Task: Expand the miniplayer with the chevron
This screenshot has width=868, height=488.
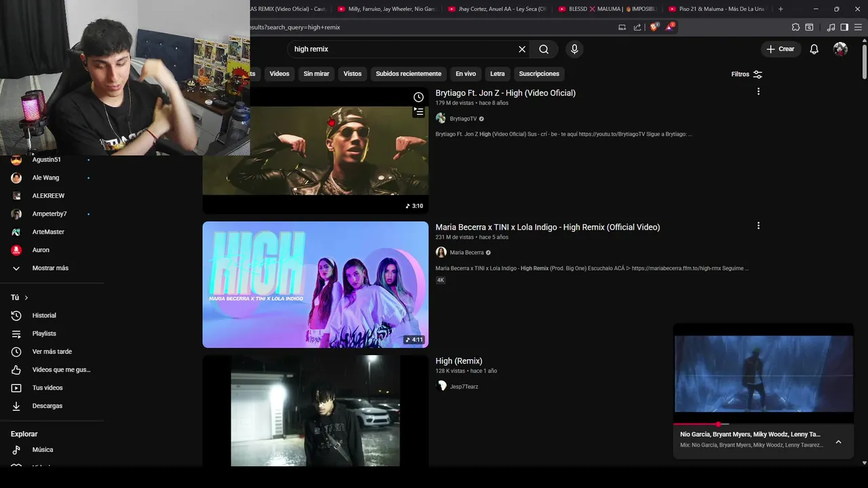Action: pyautogui.click(x=838, y=442)
